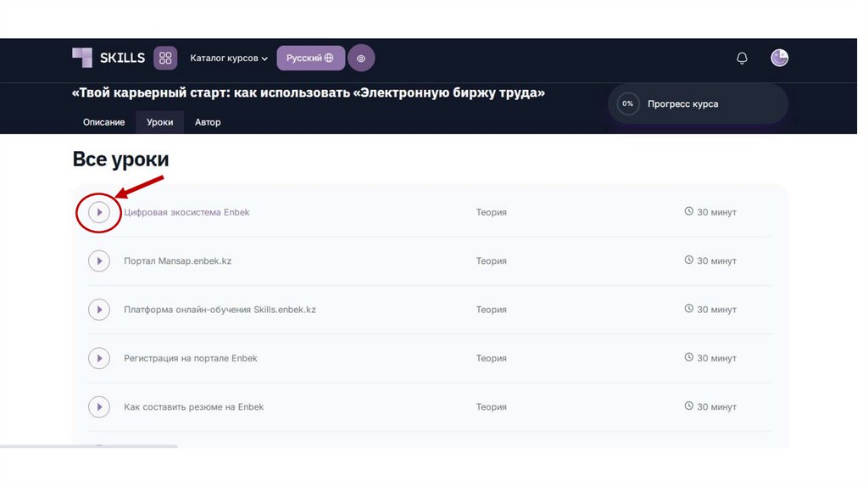Play lesson Портал Mansap.enbek.kz
This screenshot has width=868, height=487.
[99, 261]
